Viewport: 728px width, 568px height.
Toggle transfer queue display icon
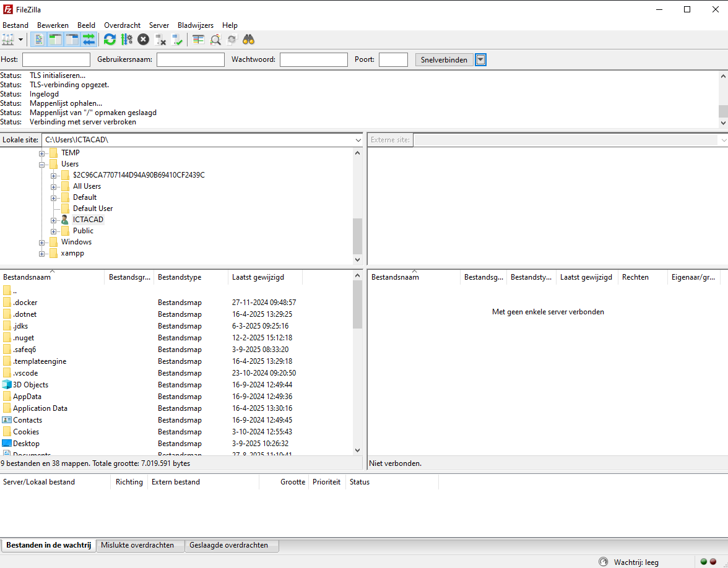pos(89,40)
